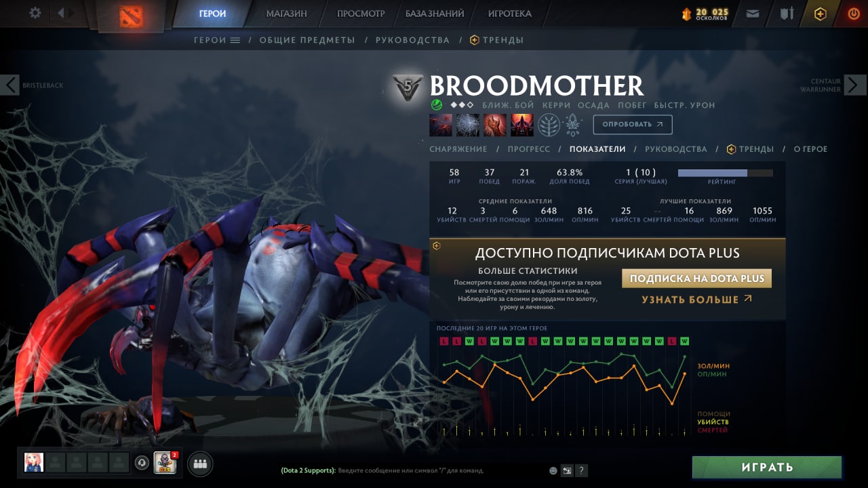
Task: Switch to the МАГАЗИН tab
Action: (x=286, y=14)
